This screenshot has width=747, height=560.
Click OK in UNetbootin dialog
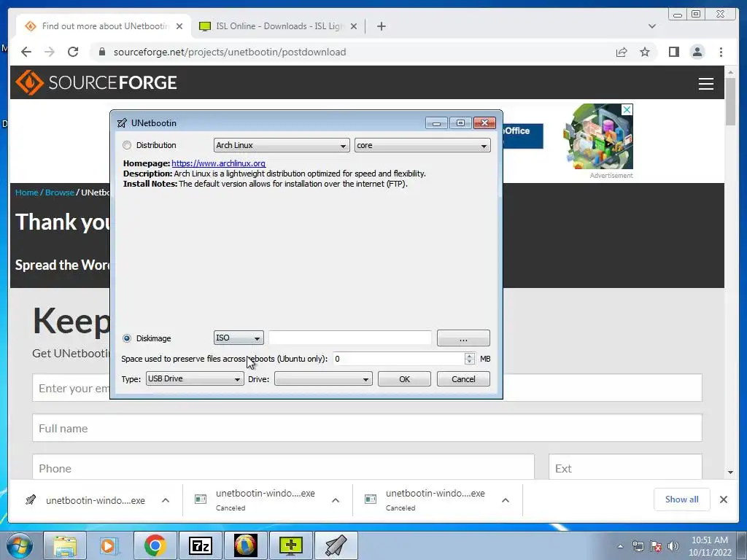pyautogui.click(x=404, y=379)
